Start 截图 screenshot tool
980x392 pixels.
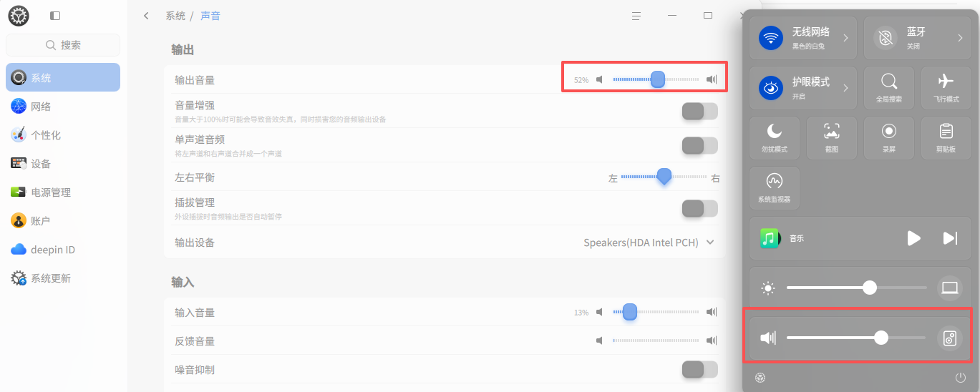832,138
